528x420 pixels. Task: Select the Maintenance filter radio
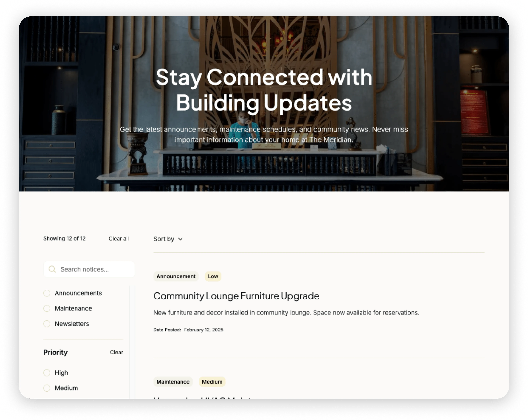tap(47, 308)
